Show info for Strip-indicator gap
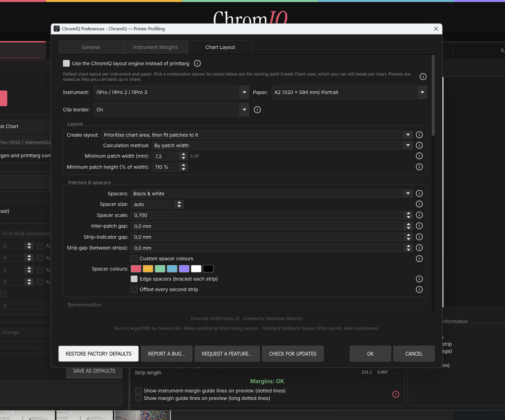Viewport: 505px width, 420px height. click(419, 237)
